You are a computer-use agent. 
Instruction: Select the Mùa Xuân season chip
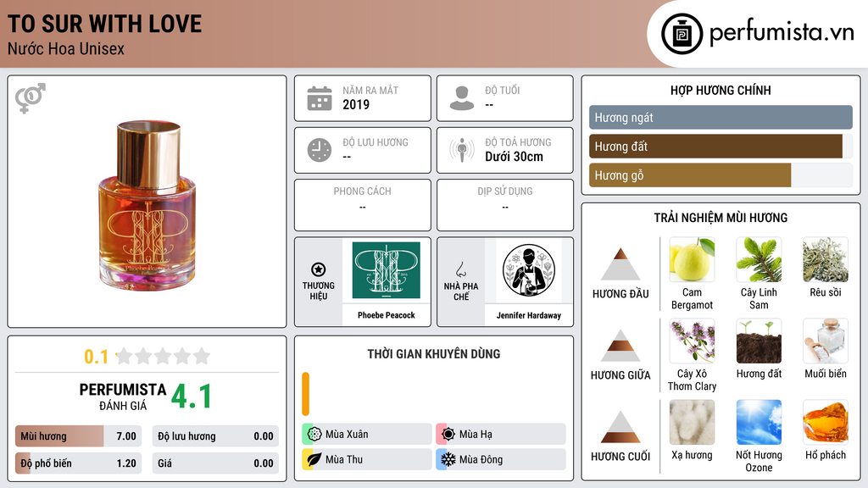click(367, 434)
